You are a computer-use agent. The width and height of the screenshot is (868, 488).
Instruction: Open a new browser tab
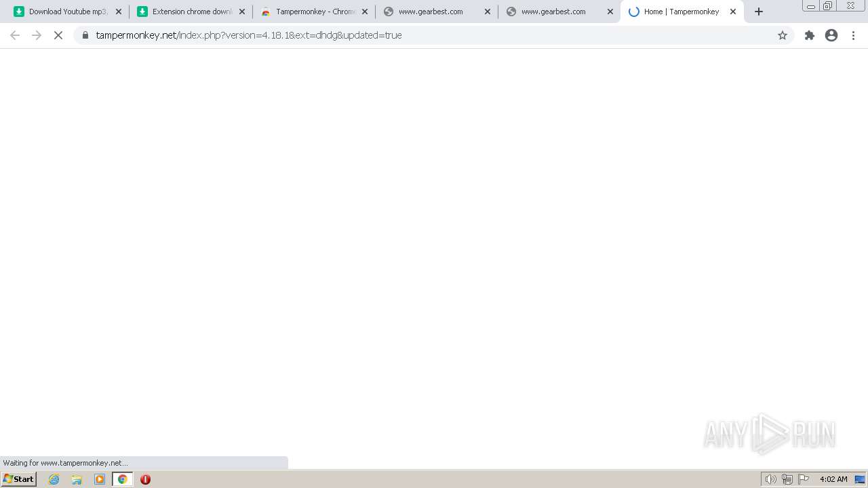pos(759,12)
